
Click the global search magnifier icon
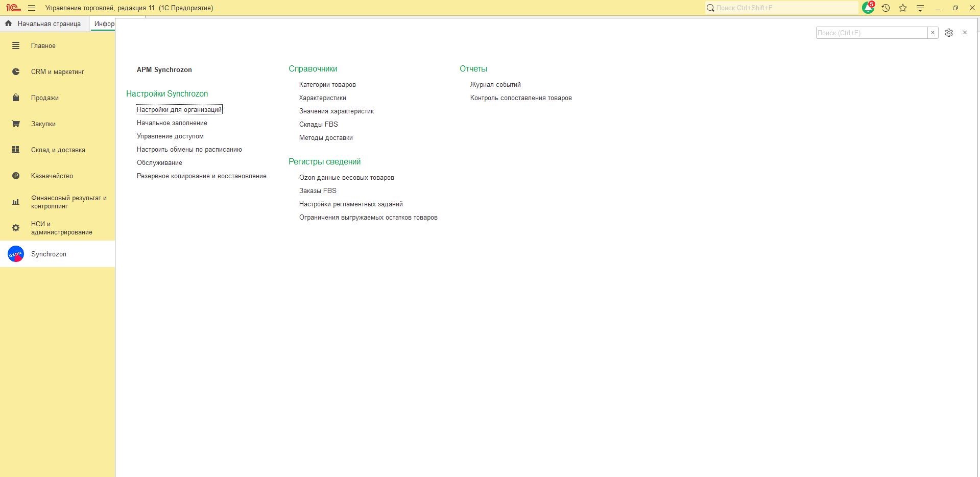coord(710,8)
